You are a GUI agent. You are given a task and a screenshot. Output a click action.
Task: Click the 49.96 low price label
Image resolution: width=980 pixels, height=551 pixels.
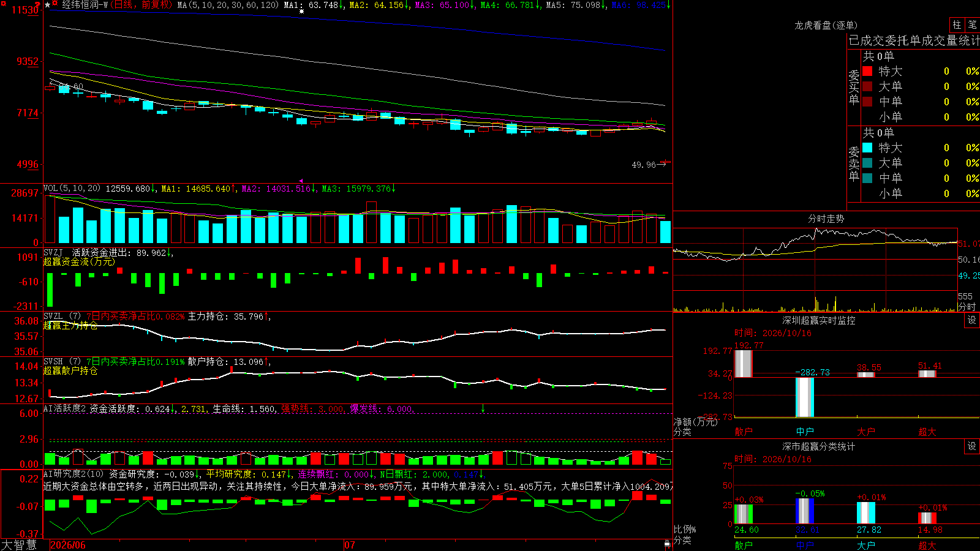pos(643,165)
